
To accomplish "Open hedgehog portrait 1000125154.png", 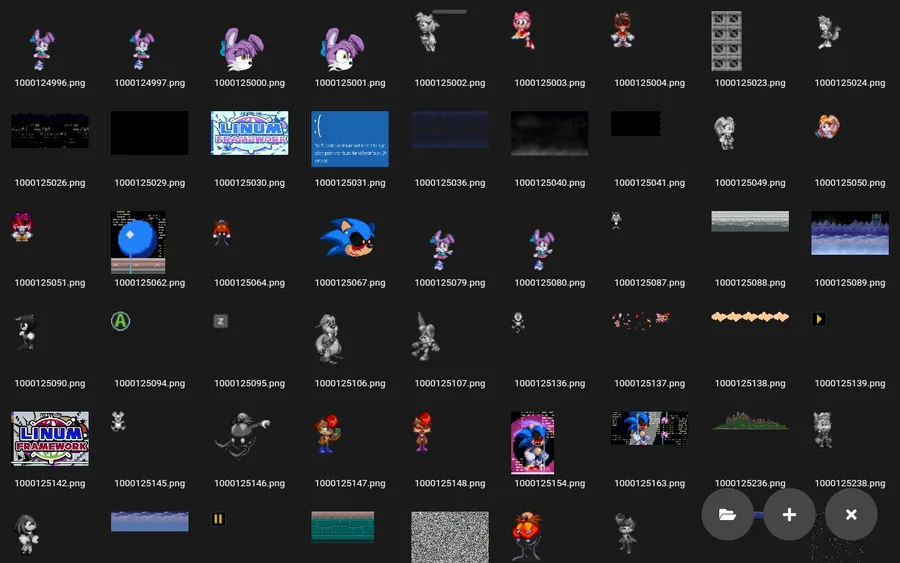I will (x=533, y=442).
